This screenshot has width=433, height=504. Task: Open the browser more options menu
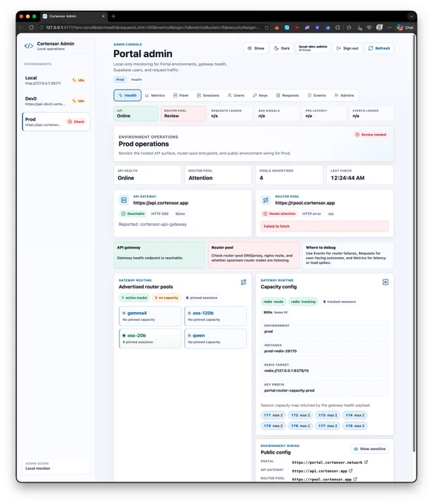click(389, 27)
